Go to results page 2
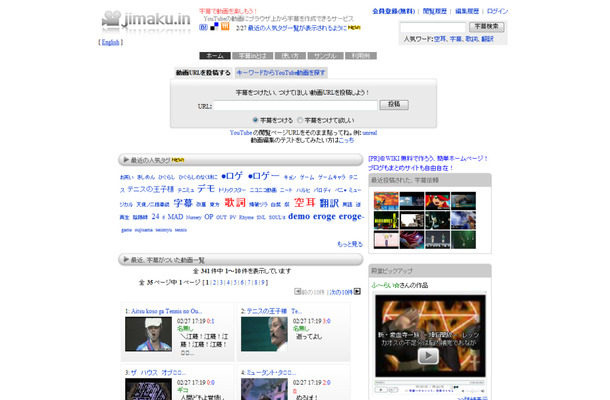 tap(214, 282)
